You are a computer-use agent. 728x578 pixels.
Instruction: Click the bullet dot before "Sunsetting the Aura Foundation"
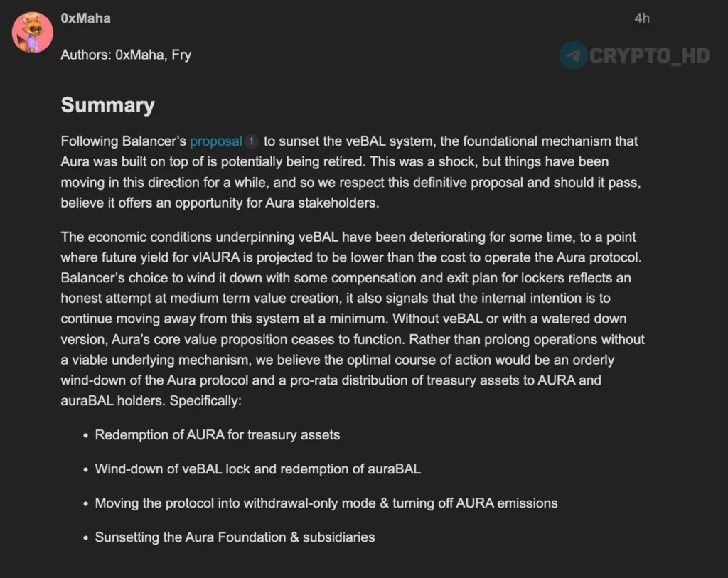point(86,537)
